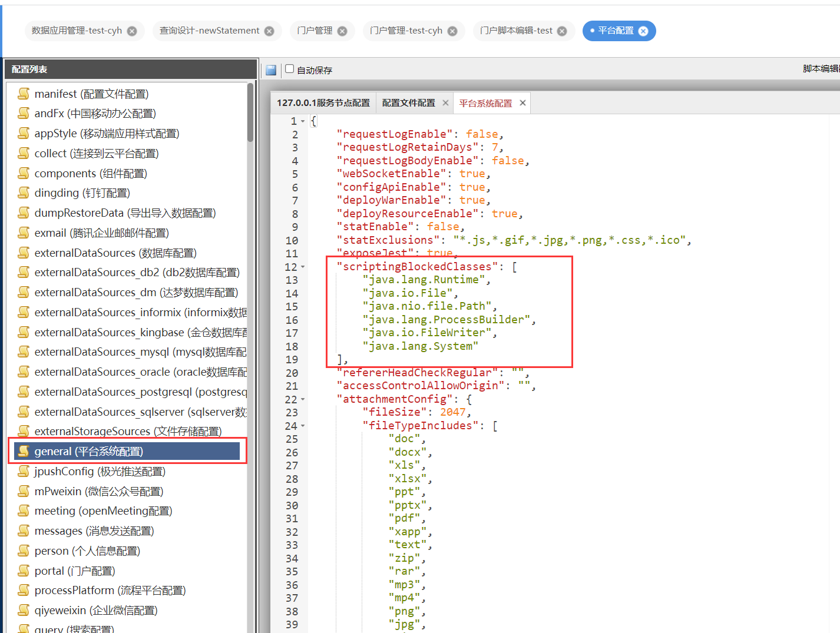Select meeting (openMeeting配置) entry

(x=103, y=511)
